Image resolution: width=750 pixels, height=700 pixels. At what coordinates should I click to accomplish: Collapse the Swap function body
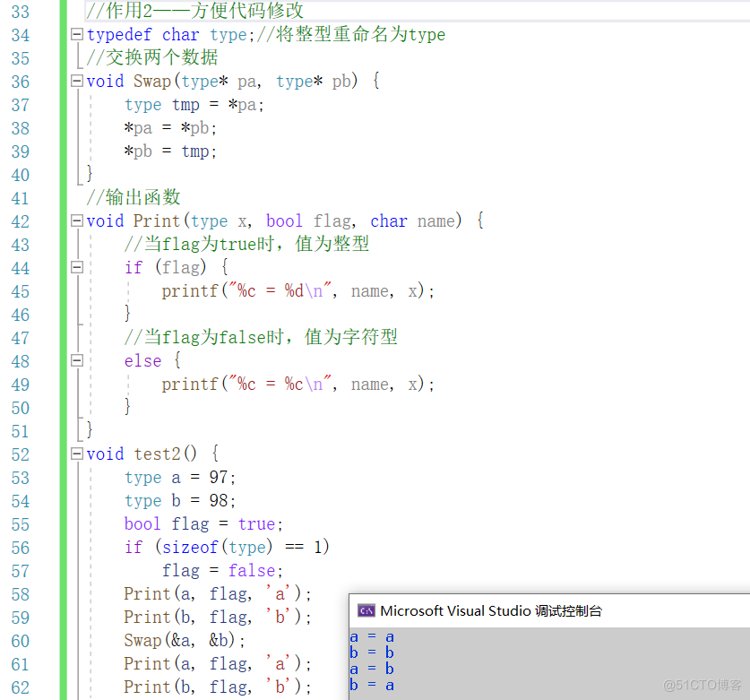[76, 81]
